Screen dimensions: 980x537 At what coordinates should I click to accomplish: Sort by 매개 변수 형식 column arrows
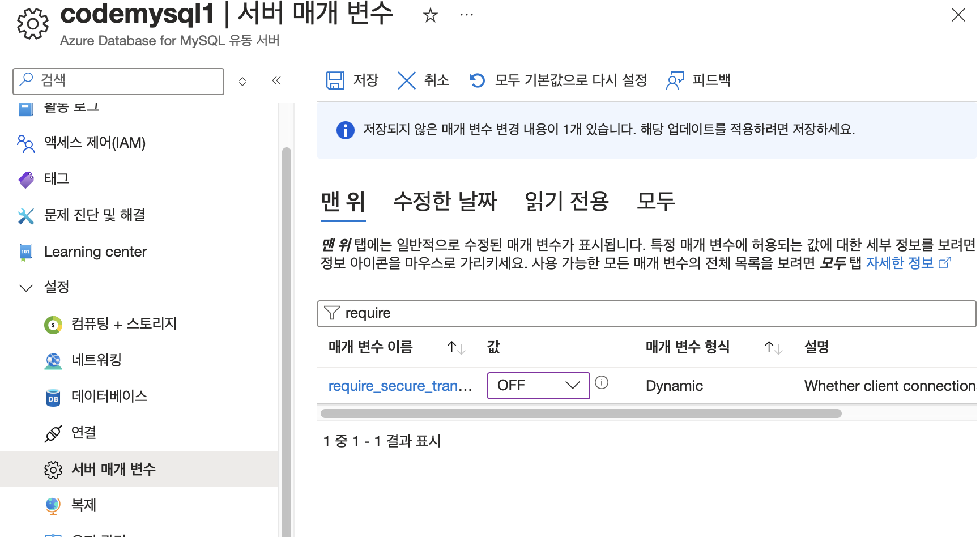[x=773, y=347]
